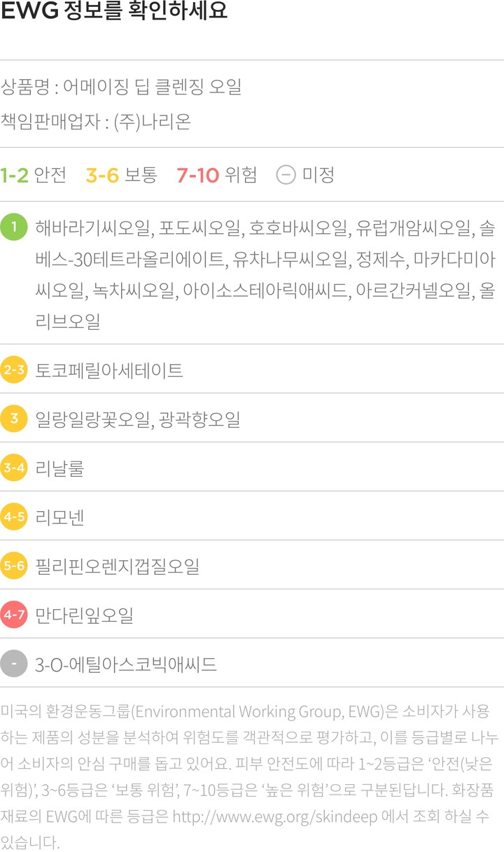This screenshot has height=852, width=504.
Task: Click the yellow 4-5 grade badge
Action: pyautogui.click(x=14, y=517)
